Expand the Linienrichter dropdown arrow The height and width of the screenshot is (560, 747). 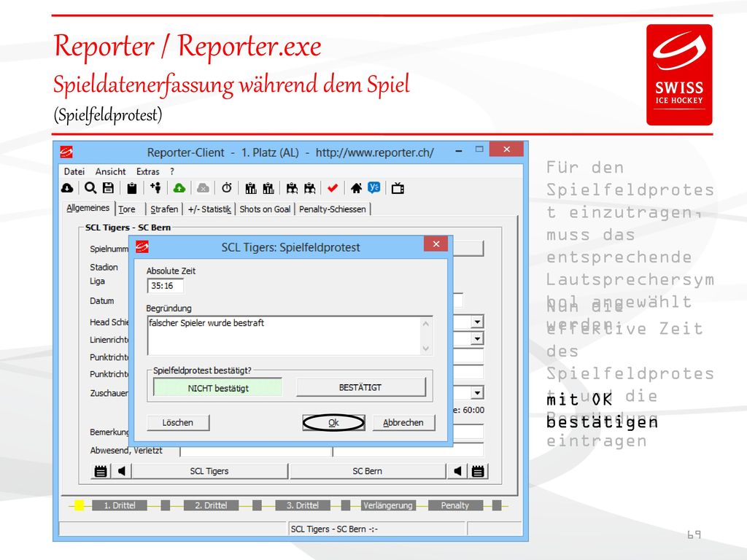pos(477,338)
